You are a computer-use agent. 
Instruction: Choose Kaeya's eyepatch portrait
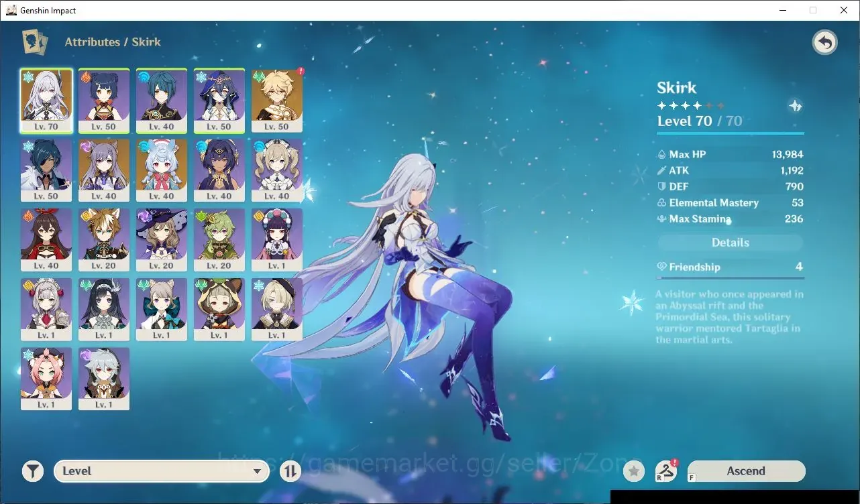46,170
